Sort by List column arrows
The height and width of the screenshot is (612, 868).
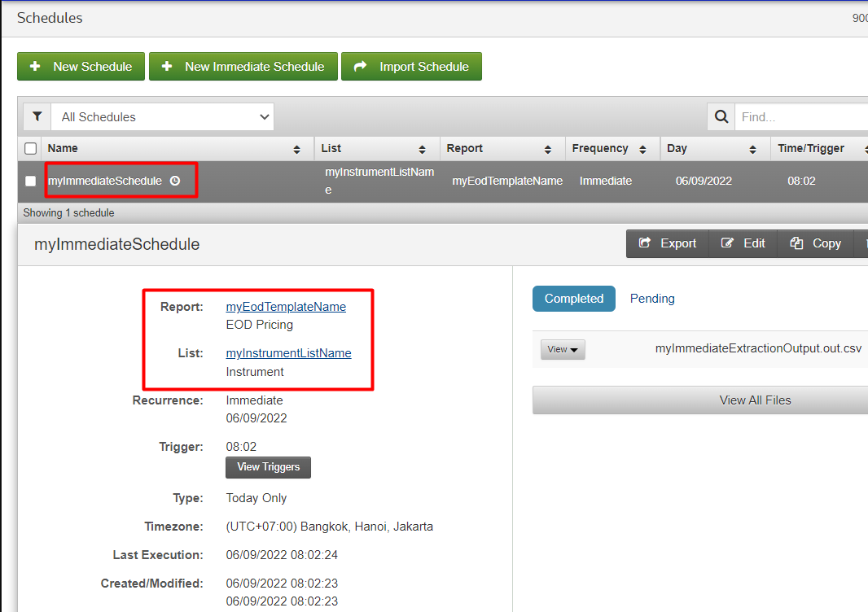(x=422, y=150)
